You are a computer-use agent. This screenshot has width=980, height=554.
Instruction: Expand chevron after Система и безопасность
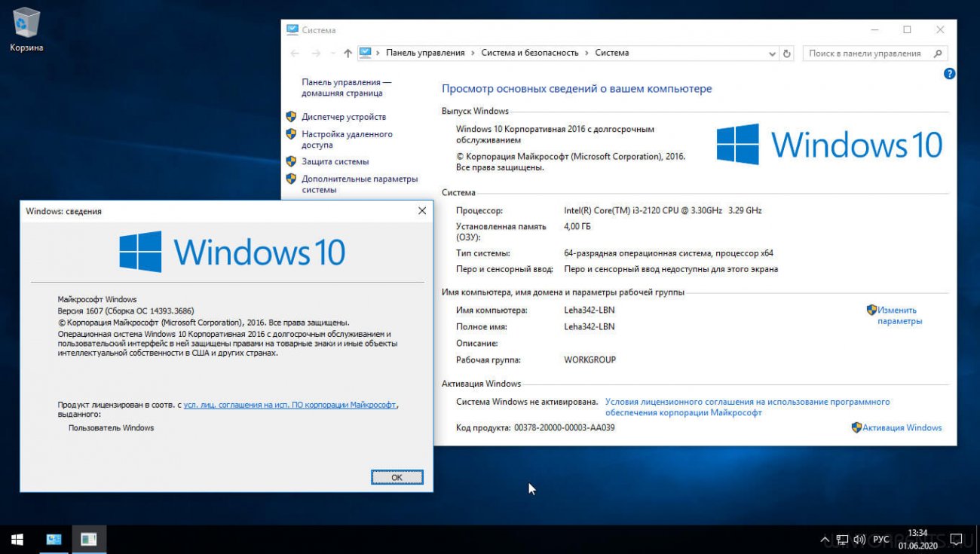tap(587, 53)
